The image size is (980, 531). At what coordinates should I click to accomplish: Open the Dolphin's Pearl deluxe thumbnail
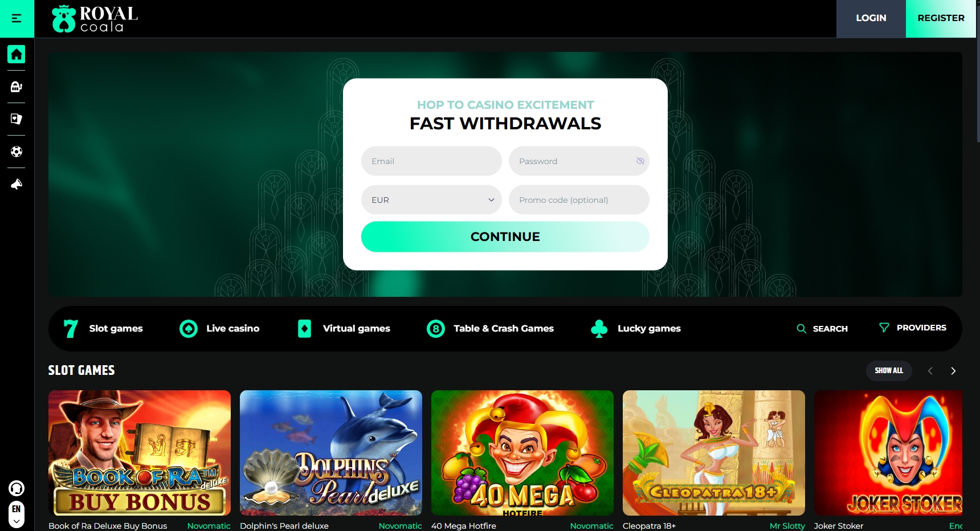tap(331, 453)
